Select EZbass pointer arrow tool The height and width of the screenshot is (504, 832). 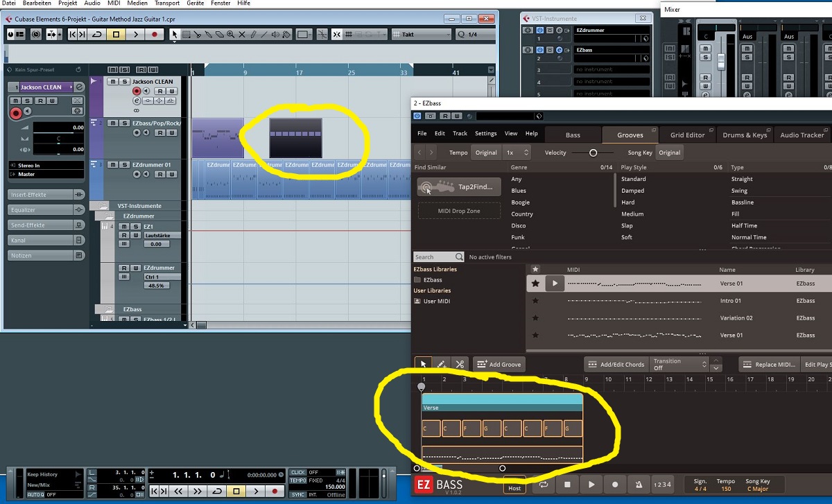423,364
